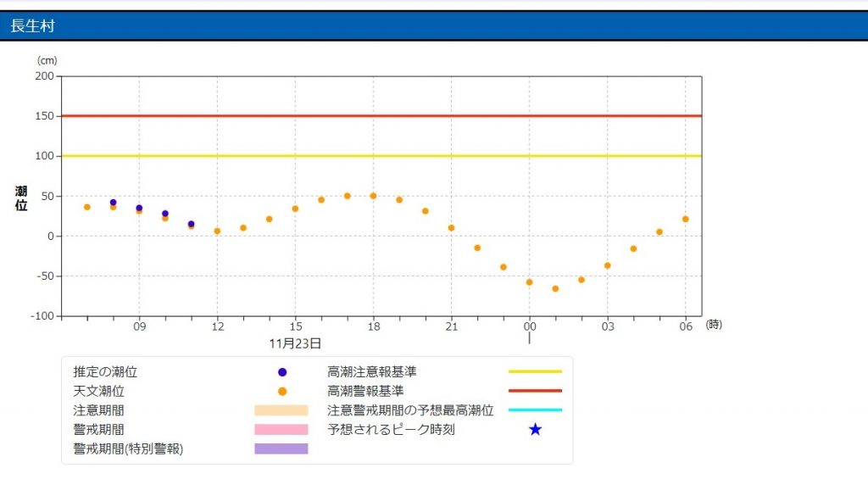Viewport: 868px width, 479px height.
Task: Click the lowest orange tide point at 01 o'clock
Action: 555,288
